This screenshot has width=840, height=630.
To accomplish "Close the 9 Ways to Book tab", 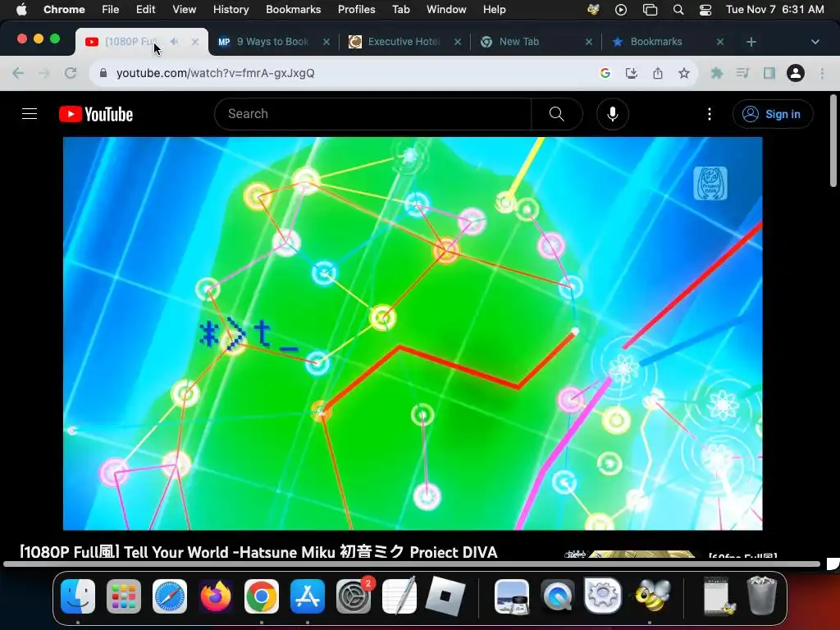I will 326,41.
